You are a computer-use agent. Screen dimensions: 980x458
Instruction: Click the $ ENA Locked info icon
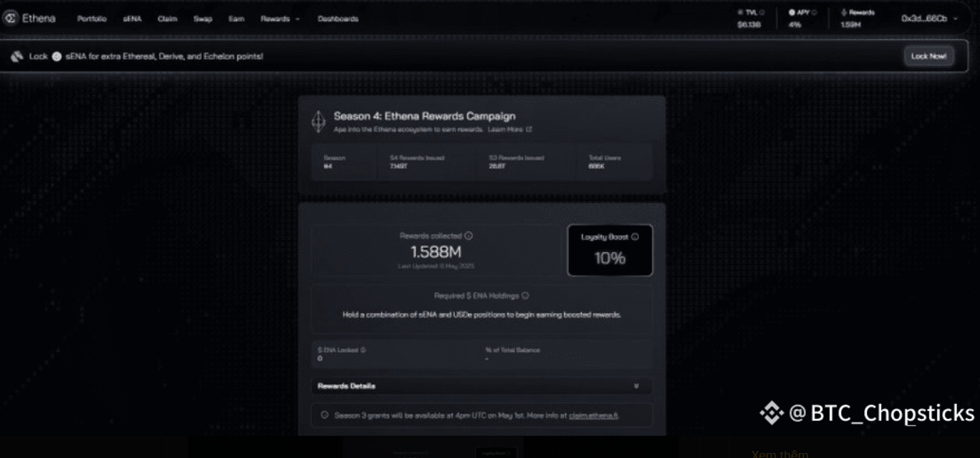pos(363,350)
